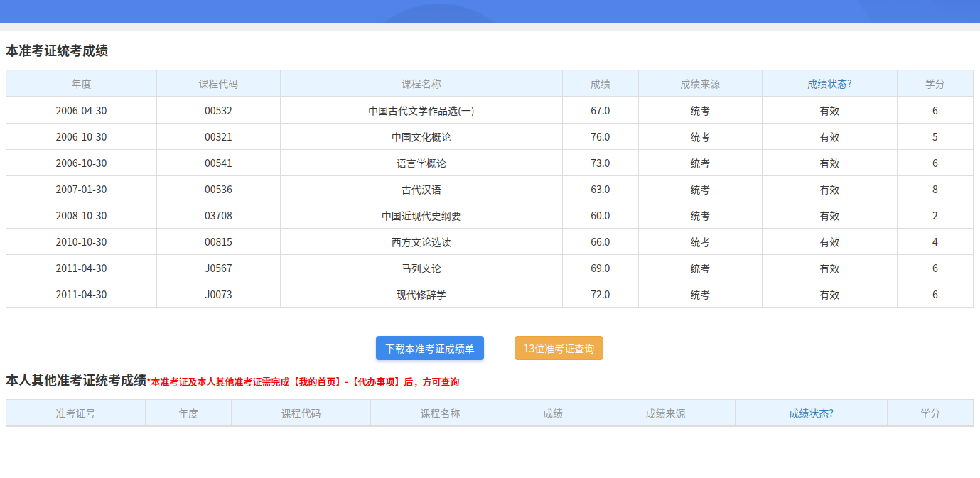The image size is (980, 478).
Task: Click the 古代汉语 course name
Action: click(421, 190)
